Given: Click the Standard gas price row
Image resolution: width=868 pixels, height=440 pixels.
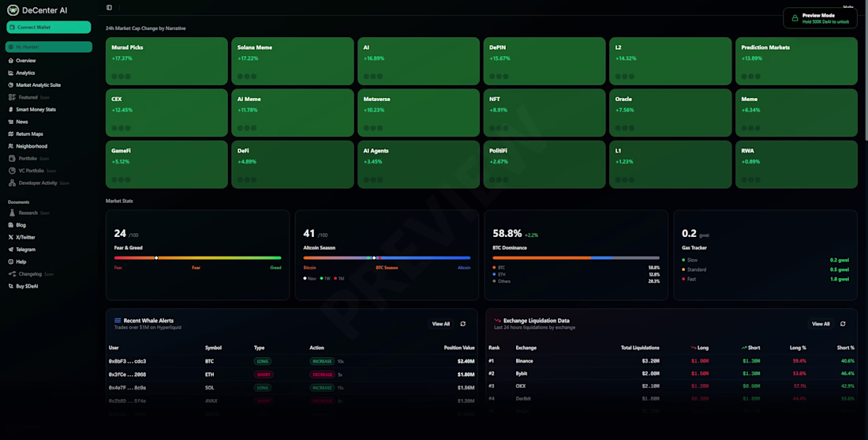Looking at the screenshot, I should coord(765,270).
